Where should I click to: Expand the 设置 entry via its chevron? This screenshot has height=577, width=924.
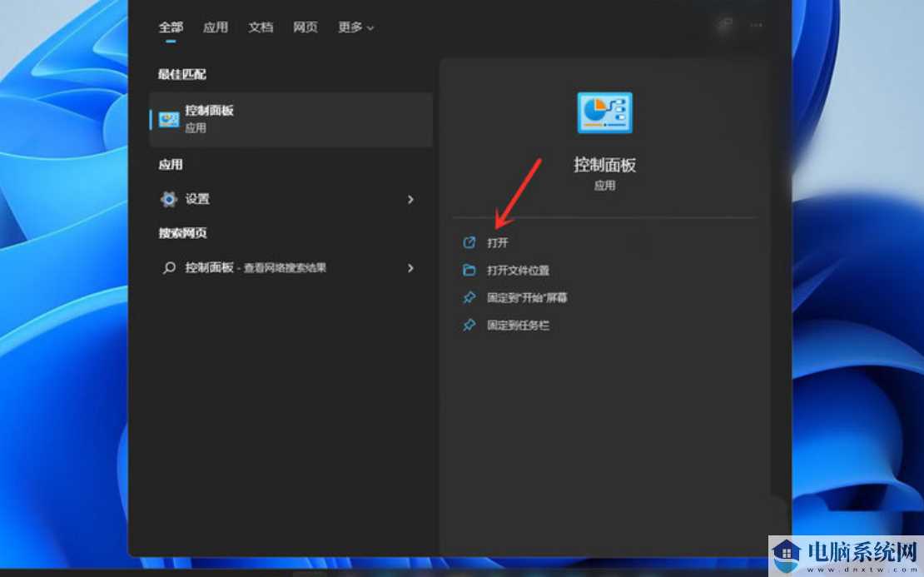[x=410, y=200]
